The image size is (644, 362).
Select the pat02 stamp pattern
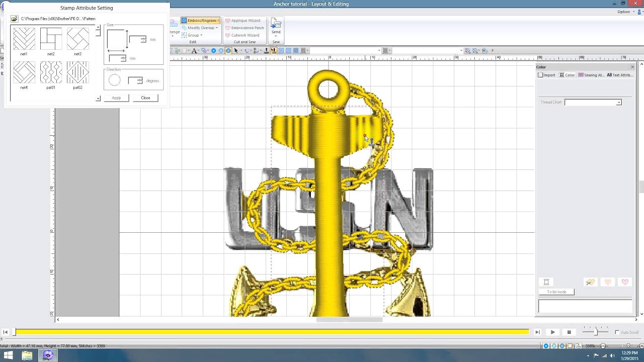(77, 72)
